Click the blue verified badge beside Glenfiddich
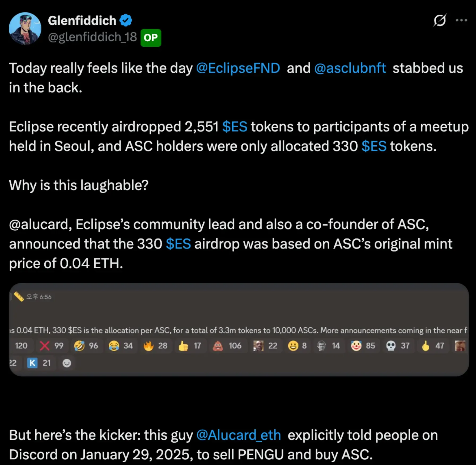The width and height of the screenshot is (476, 465). [126, 20]
